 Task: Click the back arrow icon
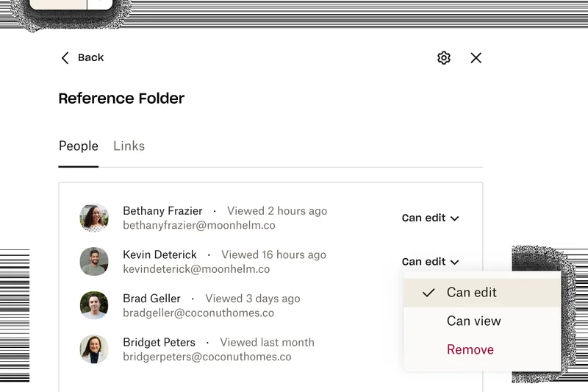[65, 58]
